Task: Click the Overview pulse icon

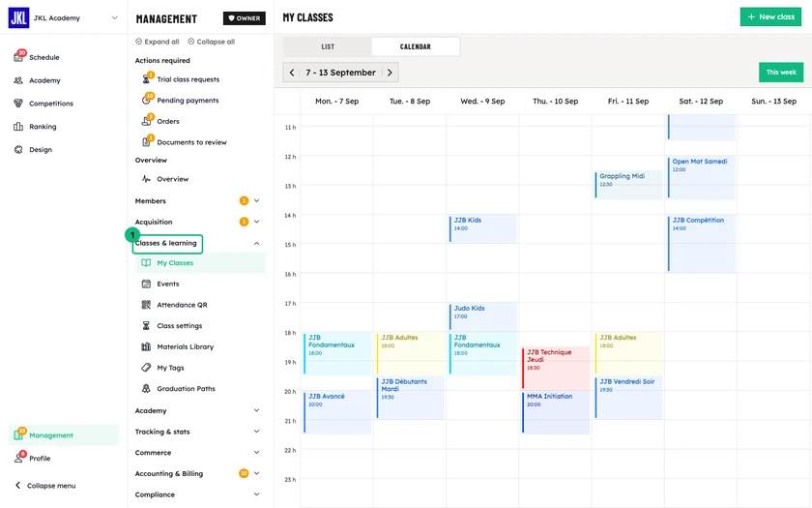Action: [x=146, y=179]
